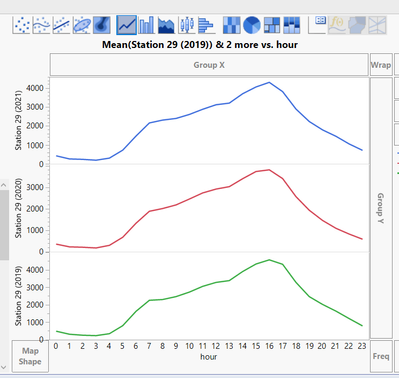Select the Formula element icon
The height and width of the screenshot is (378, 399).
(337, 25)
